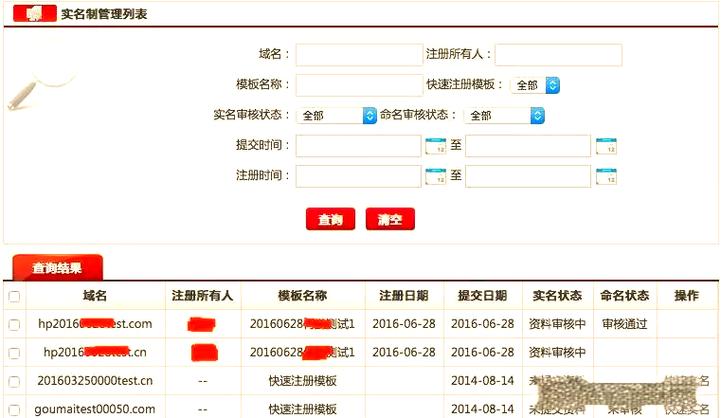The height and width of the screenshot is (418, 721).
Task: Open calendar for 提交时间 start date
Action: [x=435, y=146]
